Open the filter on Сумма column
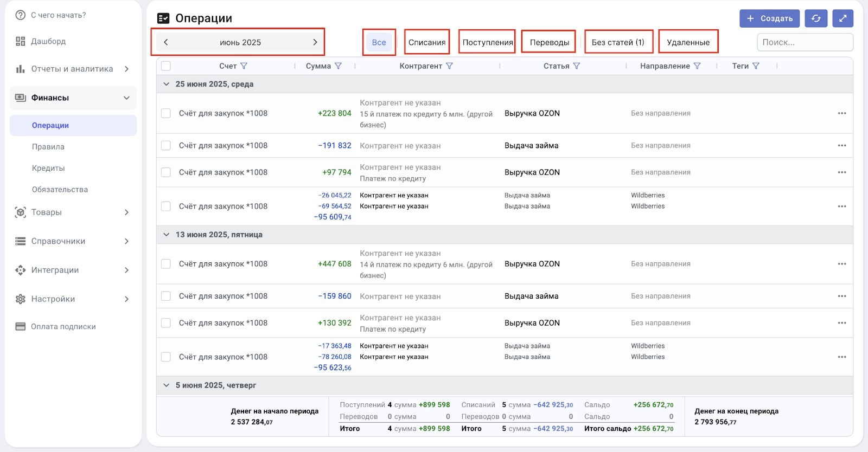Viewport: 868px width, 452px height. 338,66
